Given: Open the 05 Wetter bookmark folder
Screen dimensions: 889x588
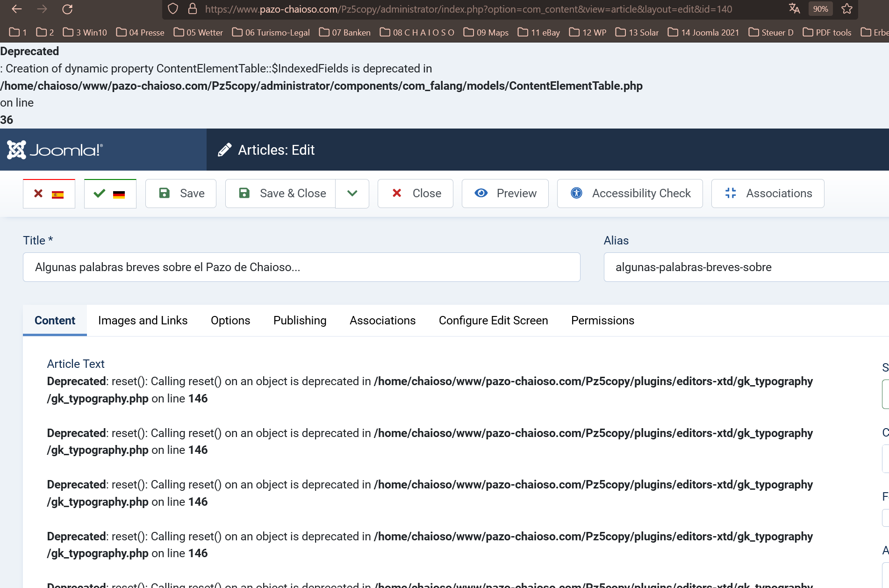Looking at the screenshot, I should point(198,32).
